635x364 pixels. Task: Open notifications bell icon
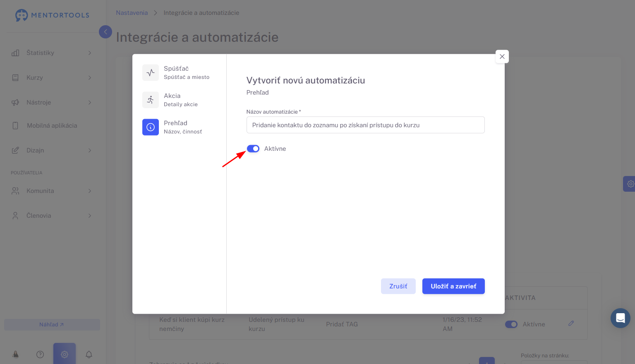tap(89, 354)
